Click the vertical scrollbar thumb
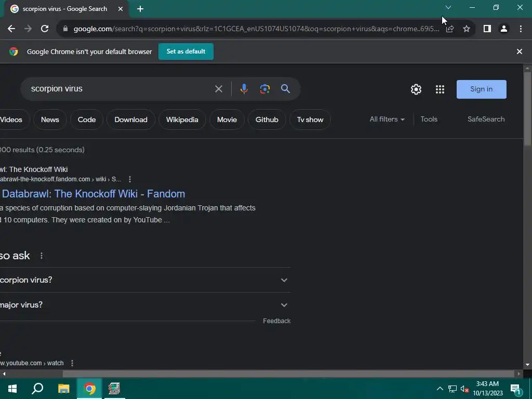 527,109
